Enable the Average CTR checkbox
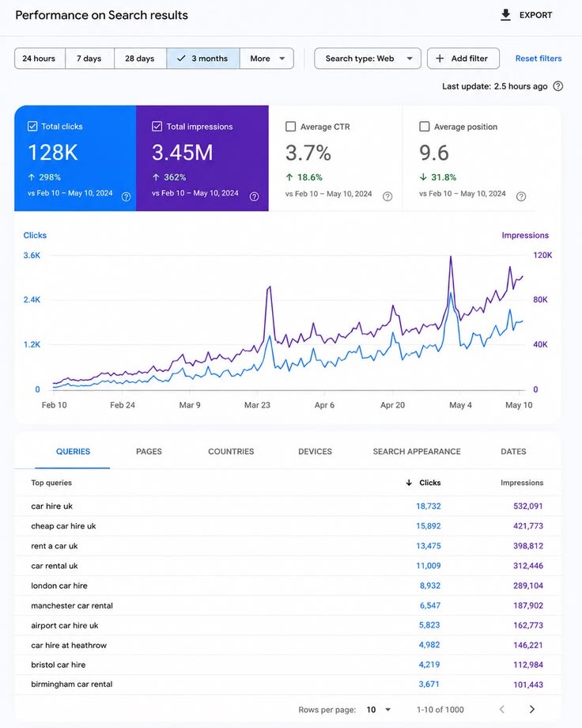This screenshot has width=582, height=728. pyautogui.click(x=290, y=127)
